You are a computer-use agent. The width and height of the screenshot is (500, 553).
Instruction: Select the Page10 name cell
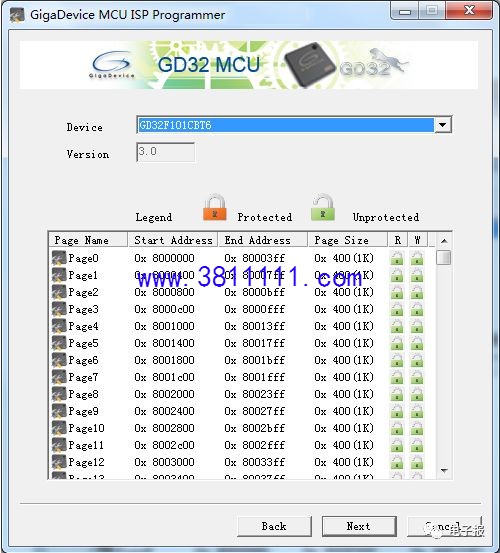click(x=86, y=429)
